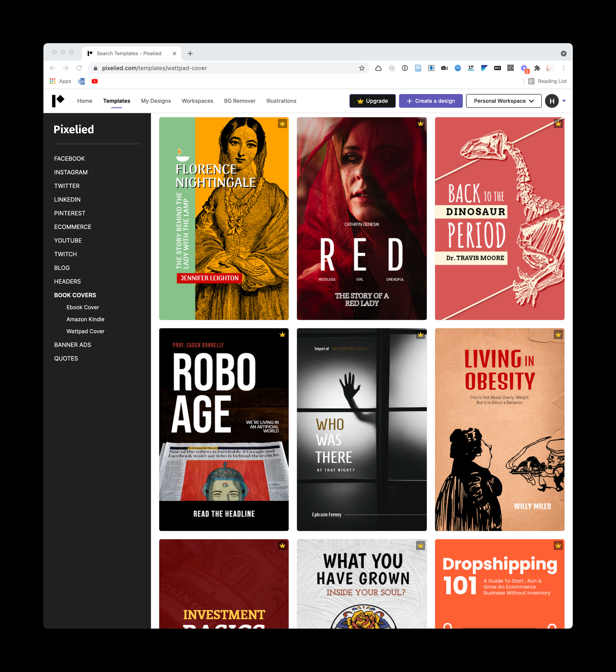This screenshot has width=616, height=672.
Task: Go to the Home tab
Action: point(85,101)
